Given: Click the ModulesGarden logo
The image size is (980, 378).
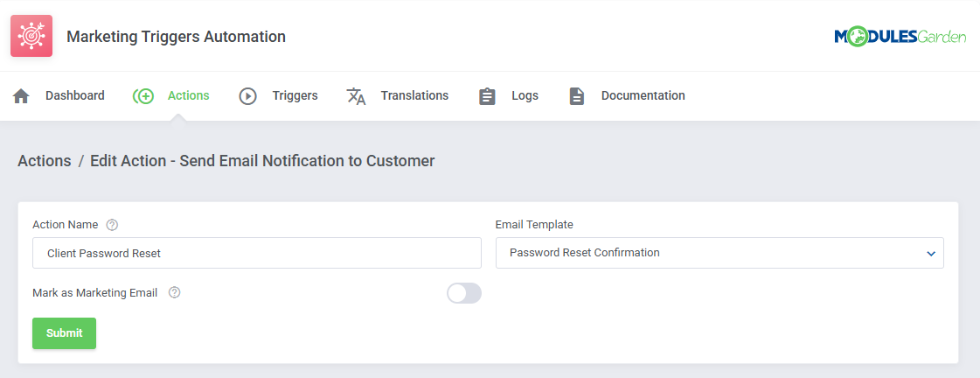Looking at the screenshot, I should (x=900, y=37).
